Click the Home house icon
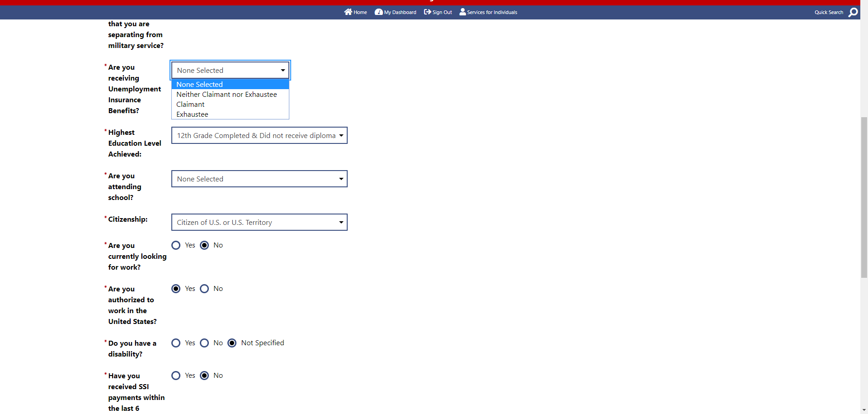 coord(348,12)
